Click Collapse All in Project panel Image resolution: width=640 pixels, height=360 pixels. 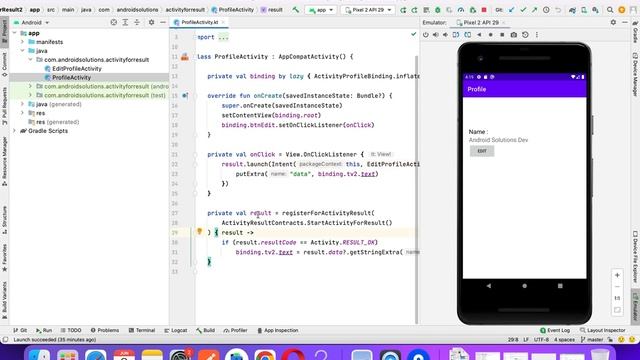point(137,22)
